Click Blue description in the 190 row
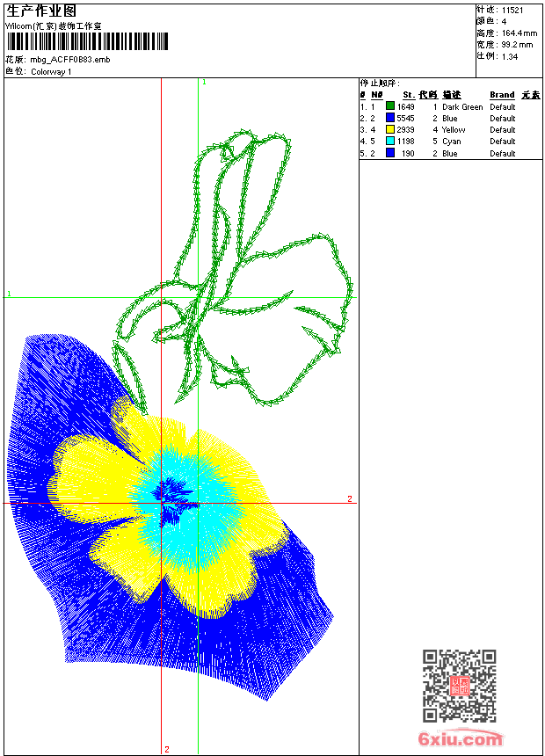This screenshot has height=756, width=545. 449,153
